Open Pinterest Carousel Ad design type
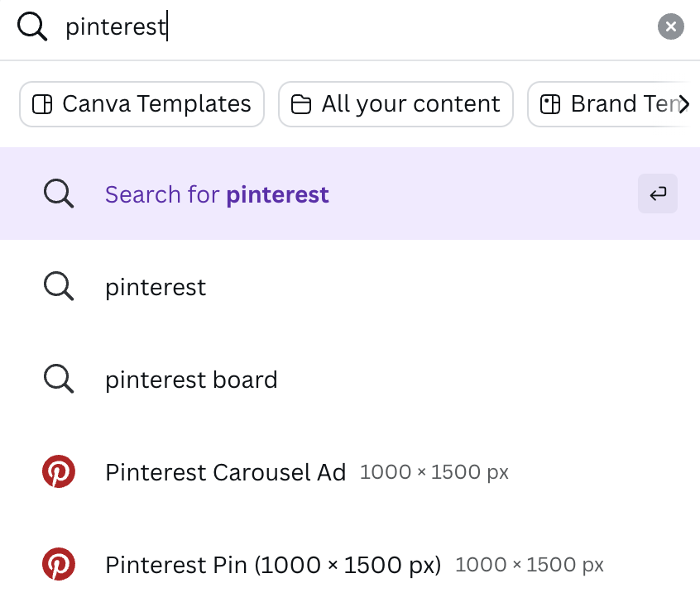700x607 pixels. [350, 471]
